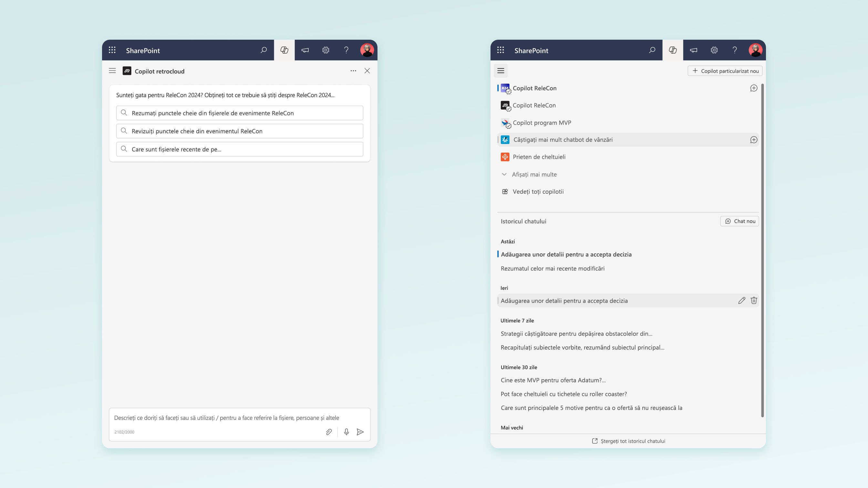The height and width of the screenshot is (488, 868).
Task: Open settings gear icon in SharePoint header
Action: (x=325, y=50)
